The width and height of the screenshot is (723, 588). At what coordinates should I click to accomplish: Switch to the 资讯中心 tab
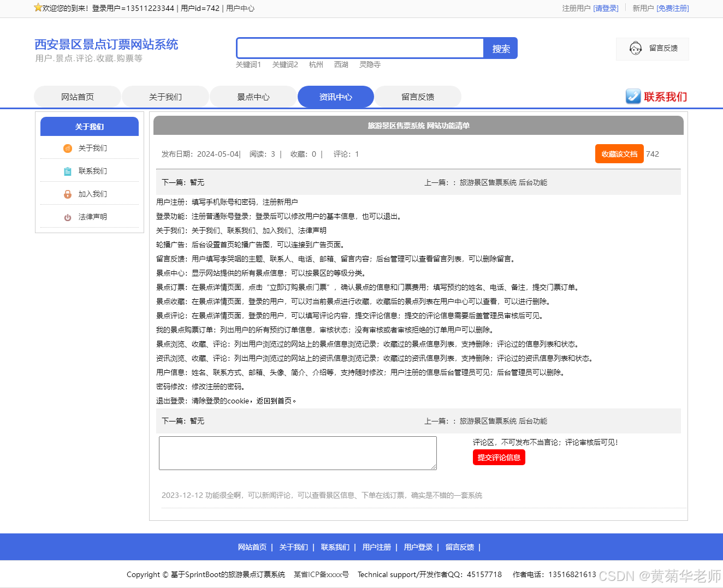click(335, 96)
